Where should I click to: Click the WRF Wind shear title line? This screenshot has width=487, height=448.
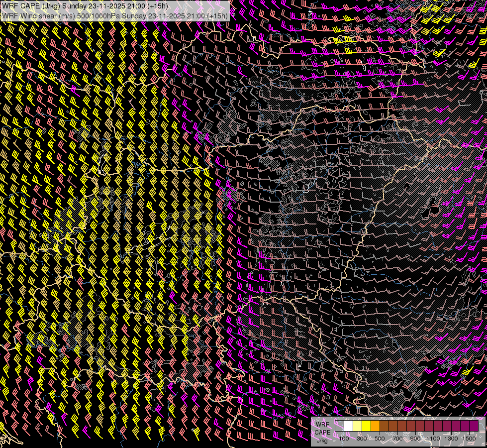pos(115,15)
